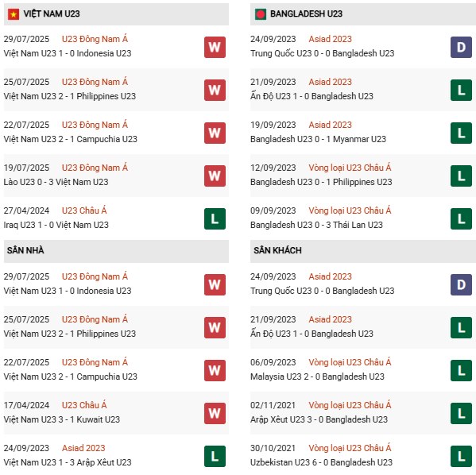
Task: Click L badge for Arập Xêut 3-0 match
Action: click(461, 413)
